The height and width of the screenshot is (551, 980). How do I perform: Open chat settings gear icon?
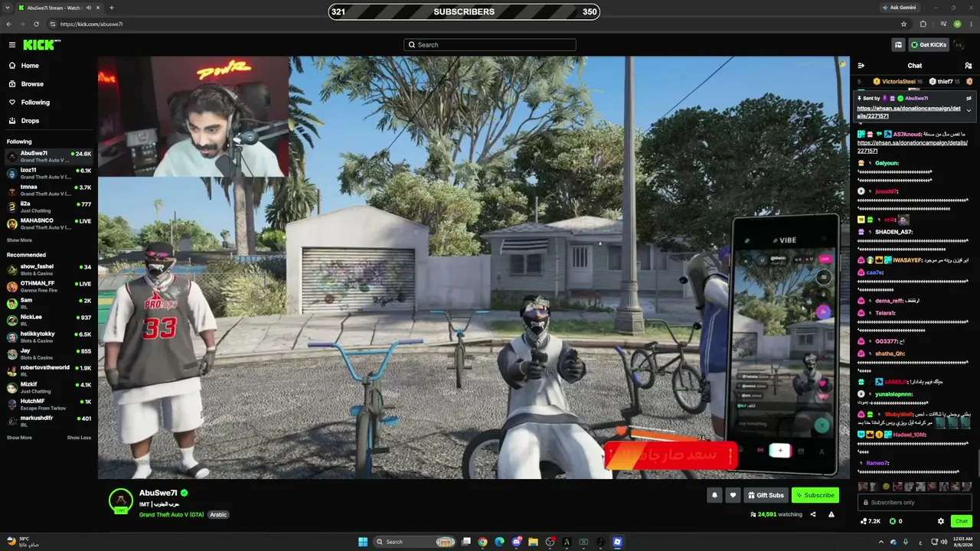[941, 521]
